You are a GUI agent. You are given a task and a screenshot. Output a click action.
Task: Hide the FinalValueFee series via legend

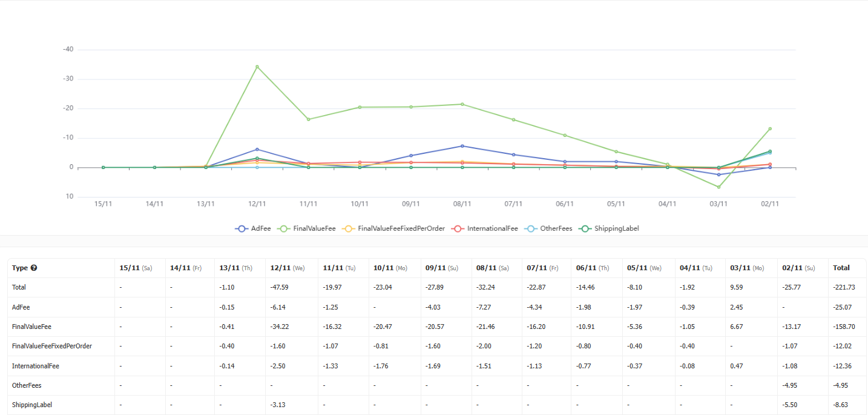pos(314,228)
